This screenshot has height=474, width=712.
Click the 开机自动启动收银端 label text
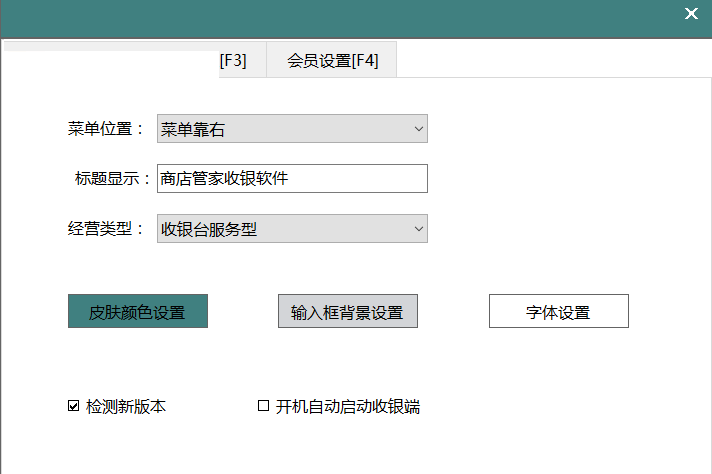coord(347,407)
